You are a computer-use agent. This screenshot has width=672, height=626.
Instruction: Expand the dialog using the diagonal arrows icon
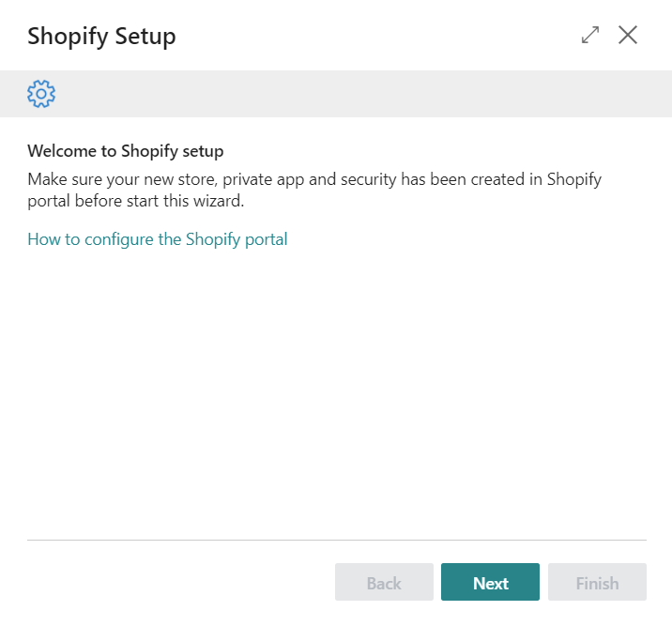pyautogui.click(x=590, y=36)
